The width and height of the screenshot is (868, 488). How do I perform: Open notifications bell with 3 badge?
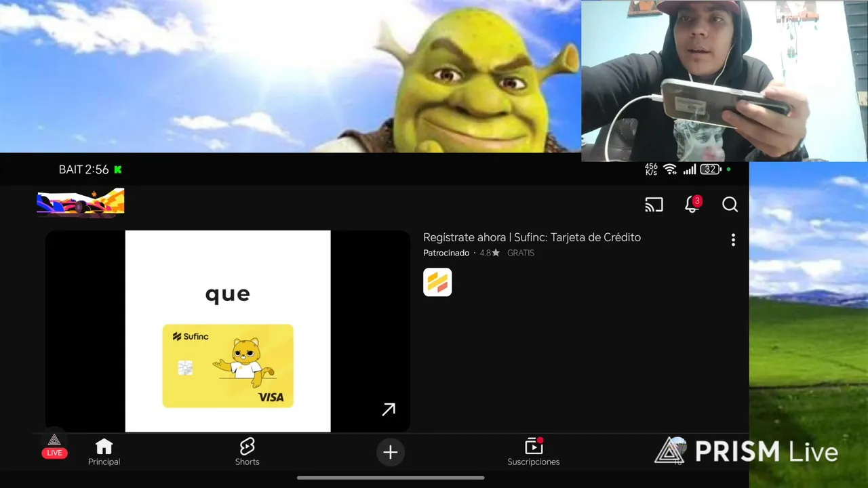tap(692, 204)
